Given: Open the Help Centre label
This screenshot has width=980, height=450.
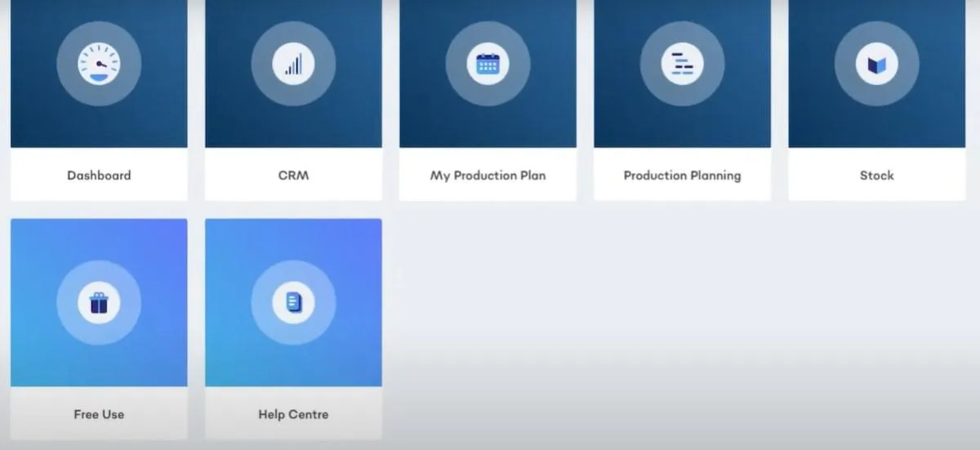Looking at the screenshot, I should pyautogui.click(x=293, y=414).
